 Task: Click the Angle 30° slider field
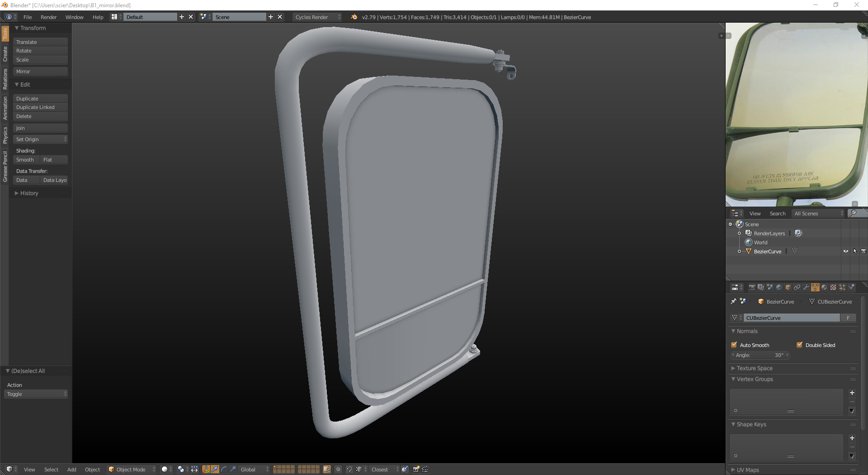click(760, 355)
